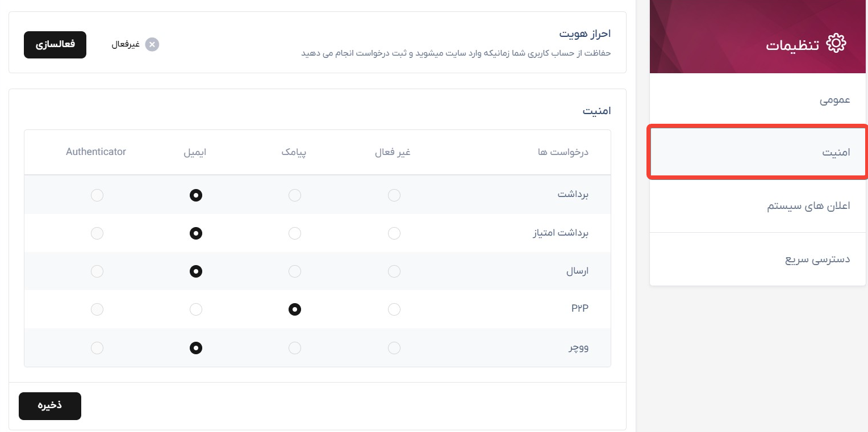Save security settings with ذخیره button

click(x=50, y=406)
